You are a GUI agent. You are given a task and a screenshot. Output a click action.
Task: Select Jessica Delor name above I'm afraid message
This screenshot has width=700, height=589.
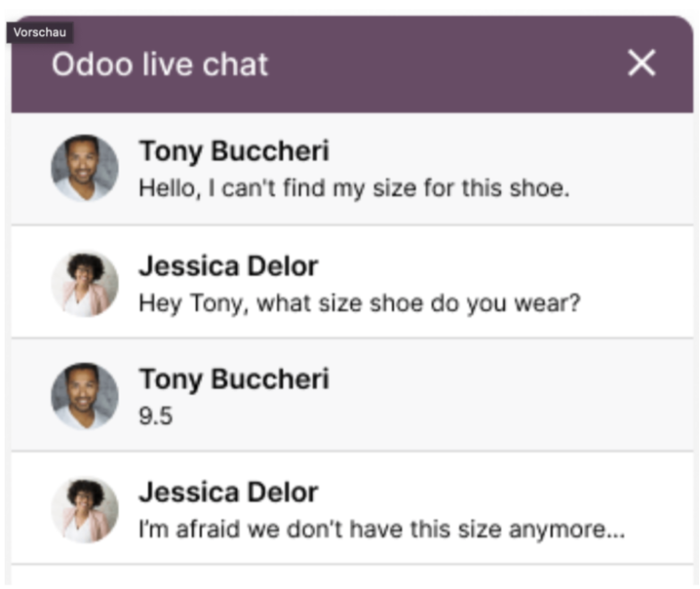pos(228,492)
